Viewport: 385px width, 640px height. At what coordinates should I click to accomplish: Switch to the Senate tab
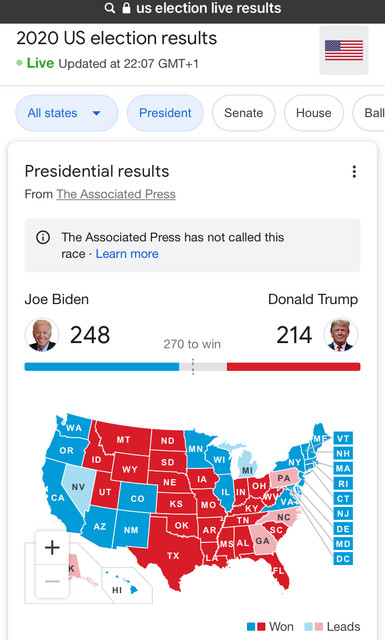tap(243, 113)
